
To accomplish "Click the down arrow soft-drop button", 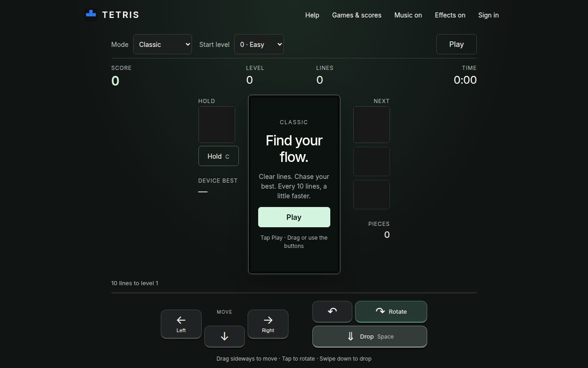I will 224,336.
